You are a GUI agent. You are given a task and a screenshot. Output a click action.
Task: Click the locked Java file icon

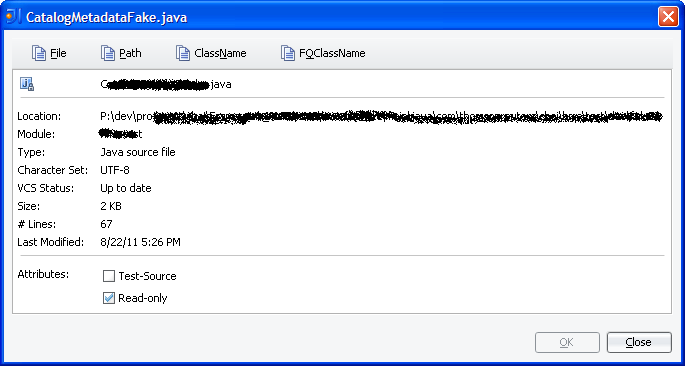pyautogui.click(x=27, y=84)
